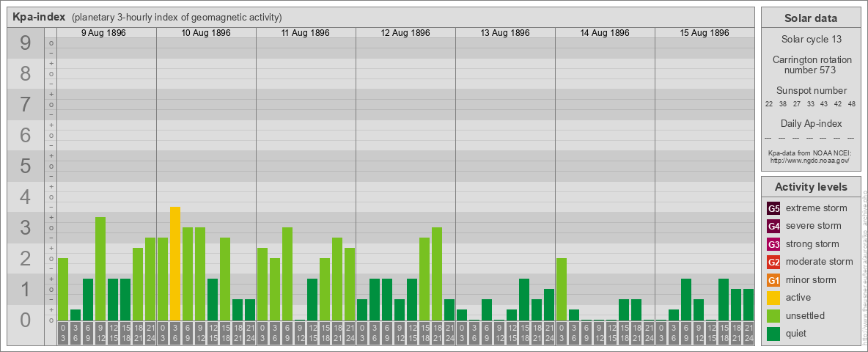
Task: Click the Activity levels panel heading
Action: (x=811, y=187)
